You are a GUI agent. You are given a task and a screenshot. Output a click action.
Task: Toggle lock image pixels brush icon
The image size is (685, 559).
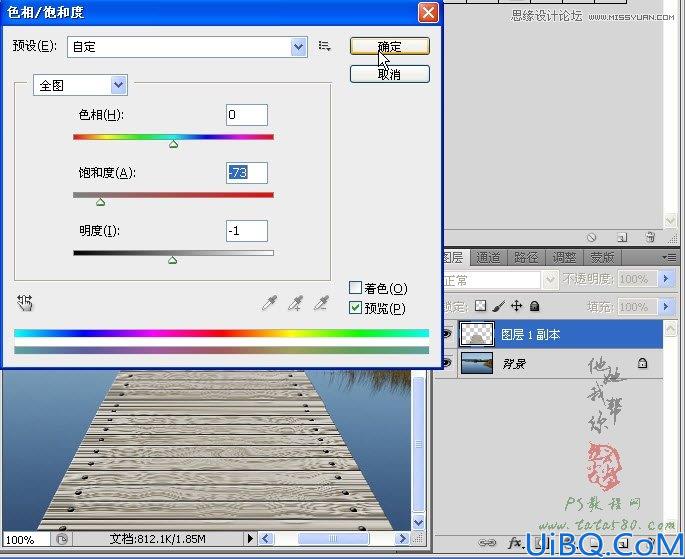click(x=498, y=306)
